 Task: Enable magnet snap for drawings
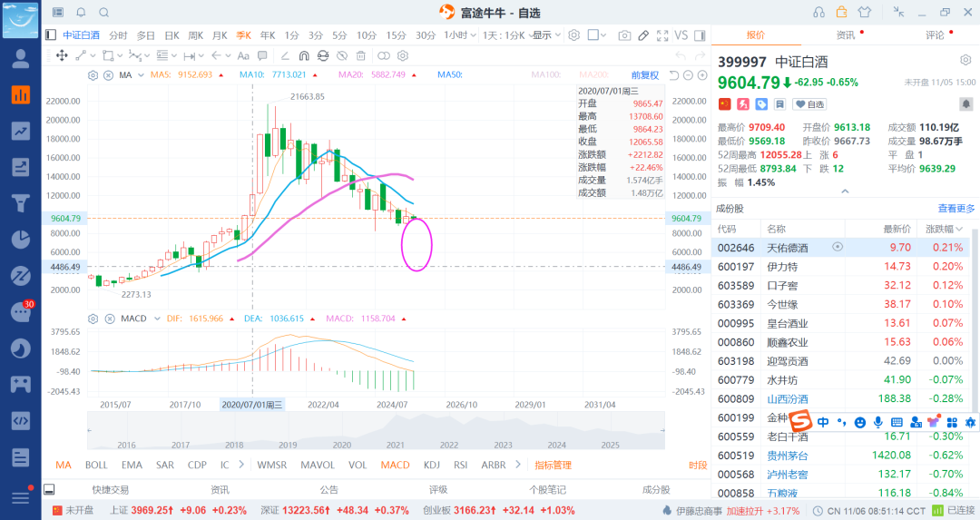tap(304, 55)
